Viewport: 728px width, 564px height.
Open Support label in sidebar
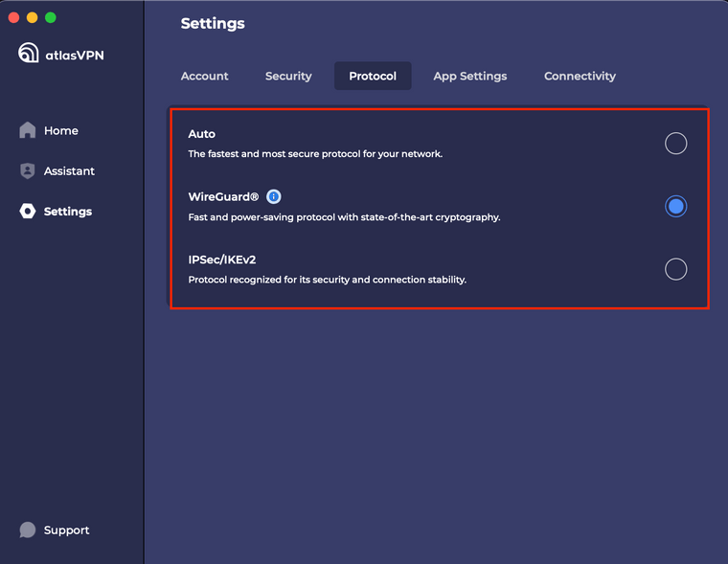pos(66,530)
